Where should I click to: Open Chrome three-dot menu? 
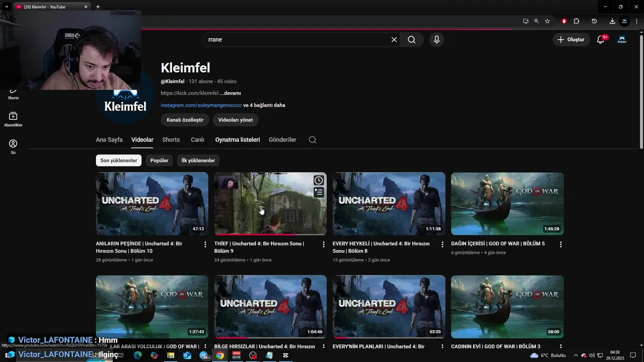click(636, 21)
